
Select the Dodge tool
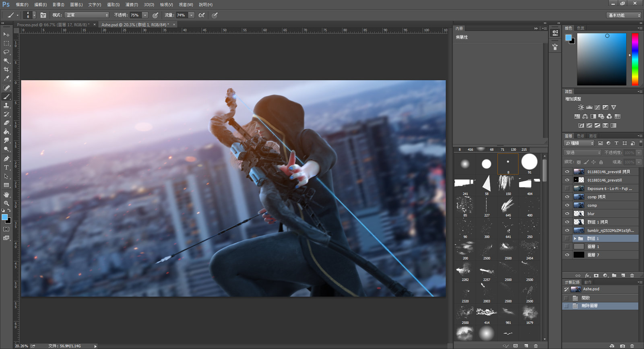6,149
